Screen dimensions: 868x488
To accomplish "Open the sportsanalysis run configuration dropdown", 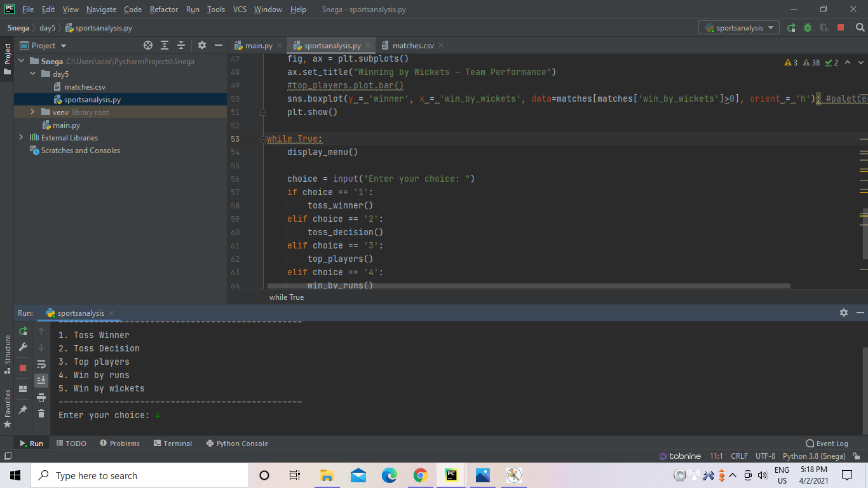I will click(739, 28).
